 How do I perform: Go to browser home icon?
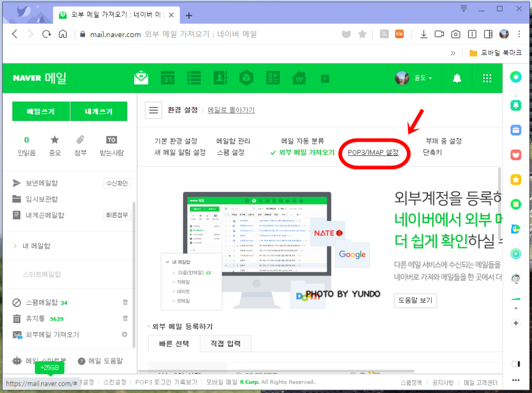coord(63,34)
